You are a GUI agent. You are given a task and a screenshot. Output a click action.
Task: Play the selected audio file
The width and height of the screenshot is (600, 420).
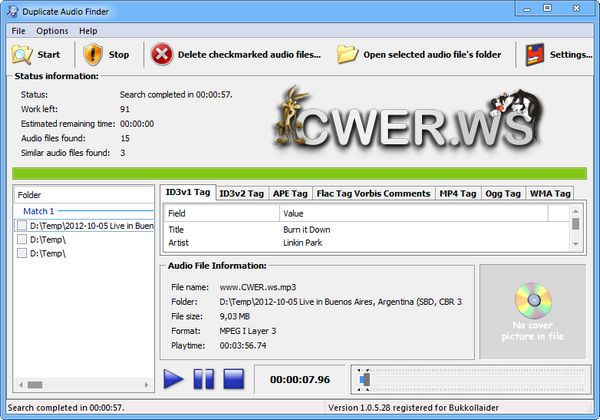(x=173, y=379)
